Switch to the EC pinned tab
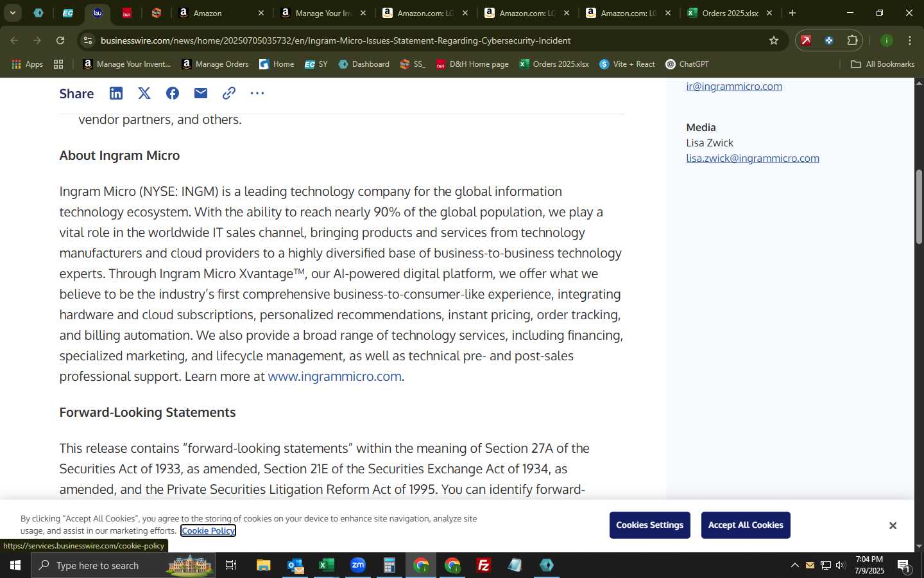924x578 pixels. pos(68,13)
